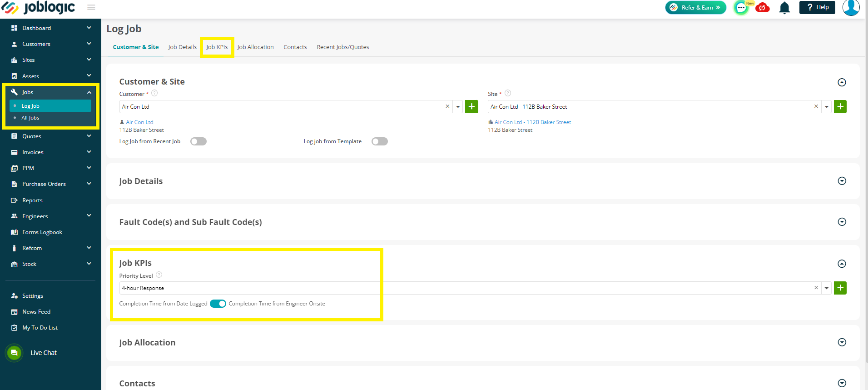Click the Priority Level help question icon
Viewport: 868px width, 390px height.
coord(159,275)
